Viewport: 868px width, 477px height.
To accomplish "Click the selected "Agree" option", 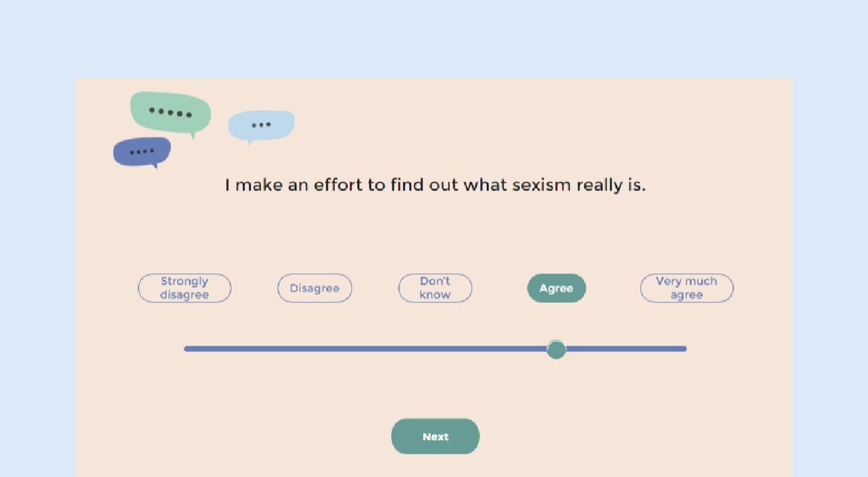I will pos(556,288).
